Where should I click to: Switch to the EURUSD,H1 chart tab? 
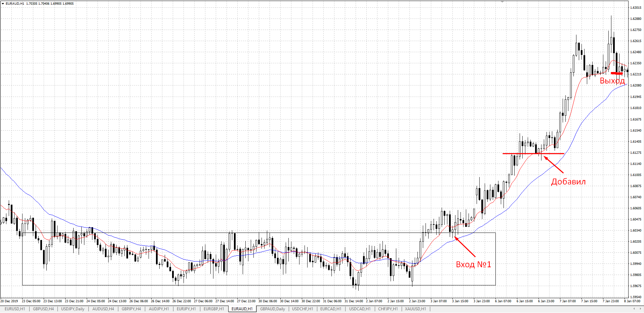15,309
